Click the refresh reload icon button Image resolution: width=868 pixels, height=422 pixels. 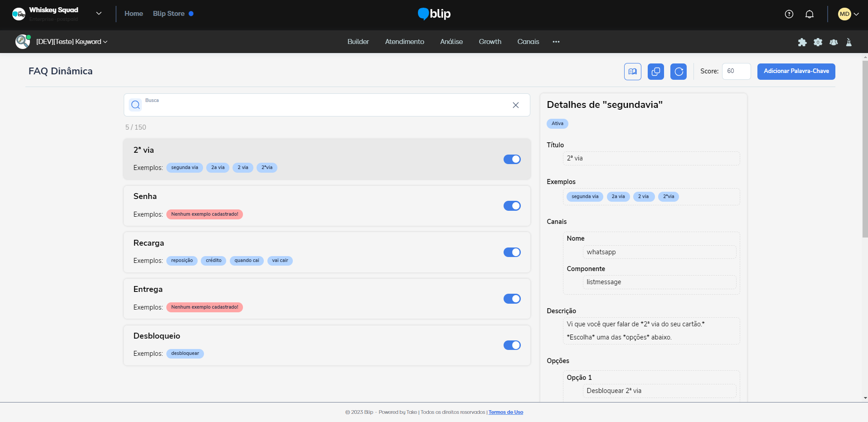[x=679, y=72]
